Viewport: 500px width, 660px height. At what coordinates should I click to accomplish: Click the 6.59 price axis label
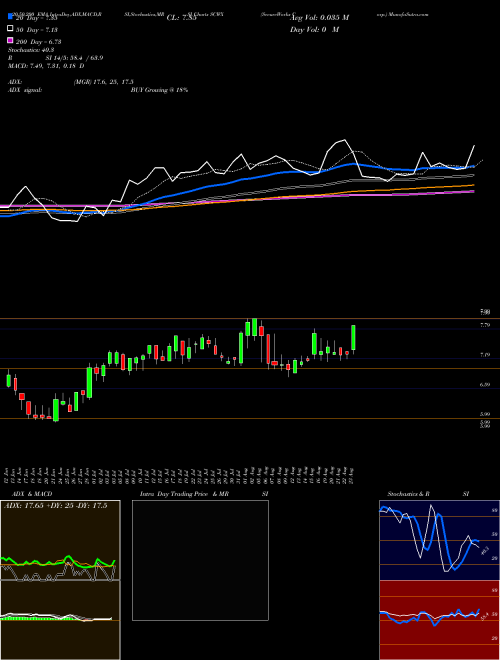pos(485,384)
